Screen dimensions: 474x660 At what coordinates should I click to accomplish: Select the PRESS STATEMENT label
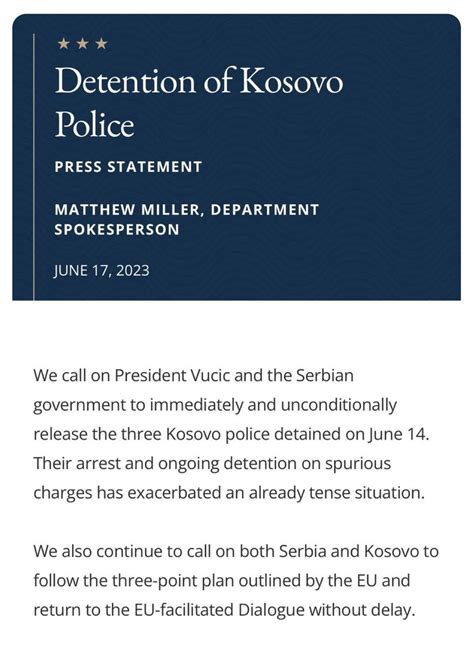pos(128,167)
